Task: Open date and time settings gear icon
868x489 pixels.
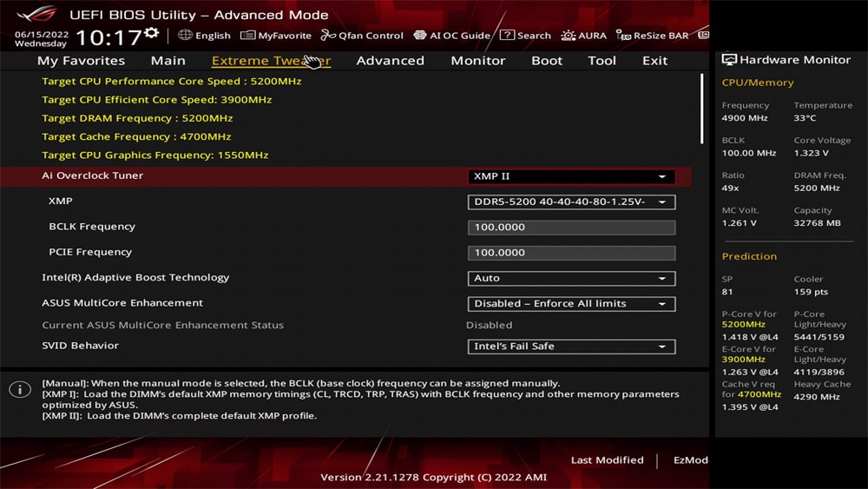Action: [152, 33]
